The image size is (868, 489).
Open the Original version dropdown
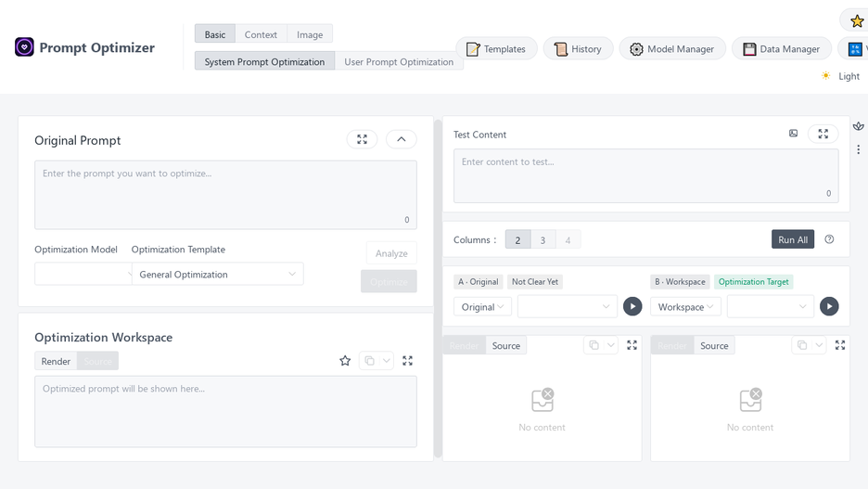pos(482,306)
